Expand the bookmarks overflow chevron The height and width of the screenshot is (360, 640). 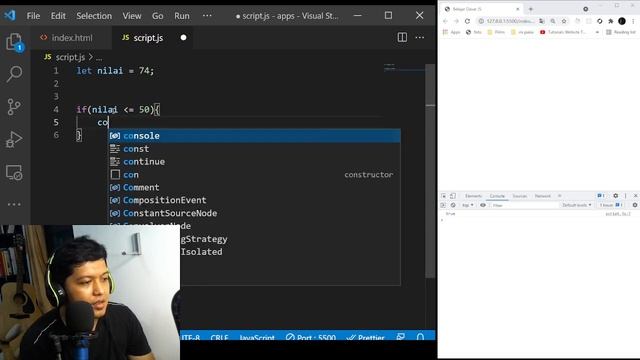pyautogui.click(x=597, y=32)
